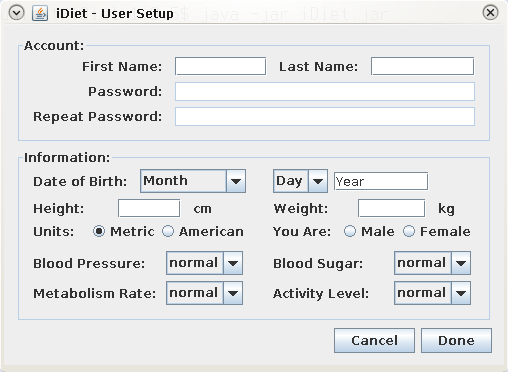Click the Java application icon in title bar
This screenshot has height=372, width=508.
(x=40, y=13)
